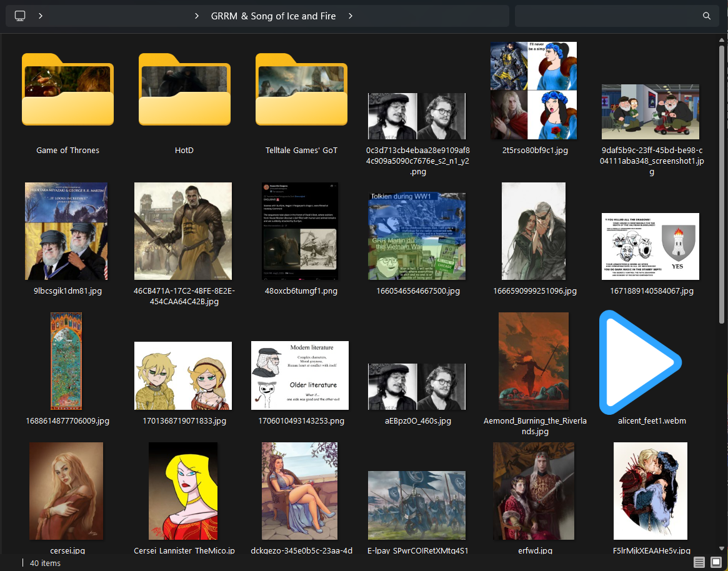Click the Game of Thrones folder name
This screenshot has width=728, height=571.
point(67,151)
